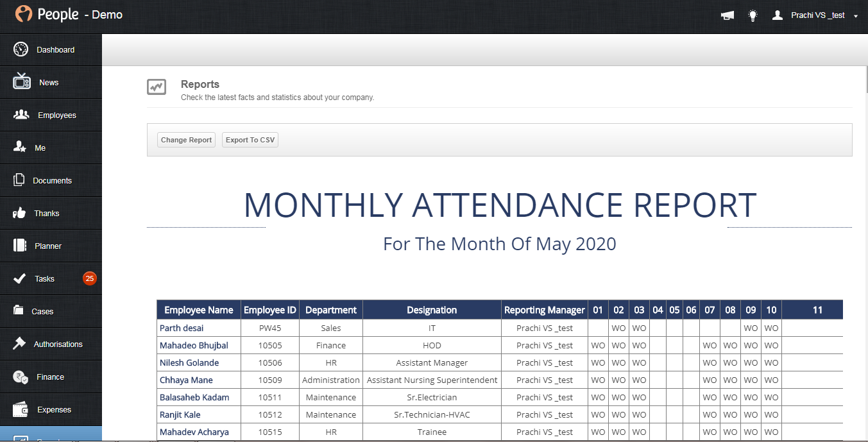The height and width of the screenshot is (442, 868).
Task: Click MONTHLY ATTENDANCE REPORT title
Action: [x=500, y=205]
